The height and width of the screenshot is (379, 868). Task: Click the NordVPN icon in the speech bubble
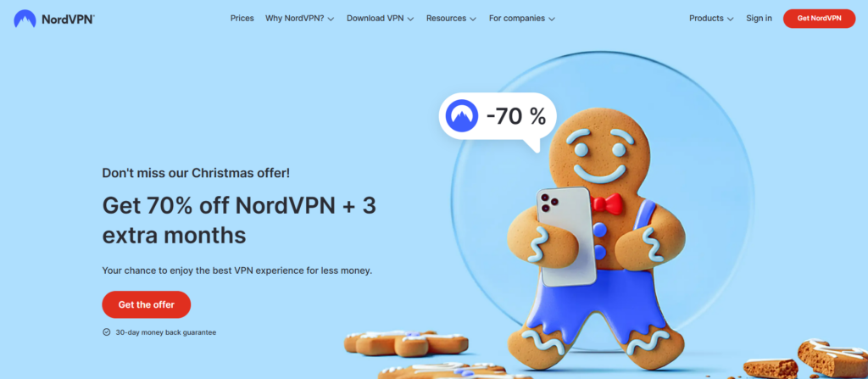tap(462, 116)
